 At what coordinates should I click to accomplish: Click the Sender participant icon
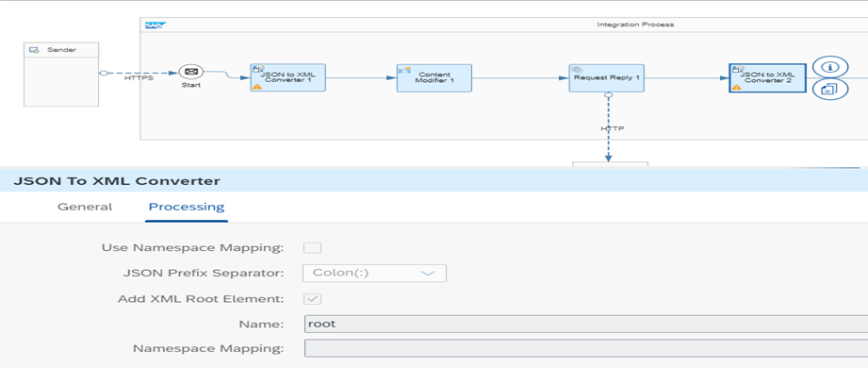[34, 50]
